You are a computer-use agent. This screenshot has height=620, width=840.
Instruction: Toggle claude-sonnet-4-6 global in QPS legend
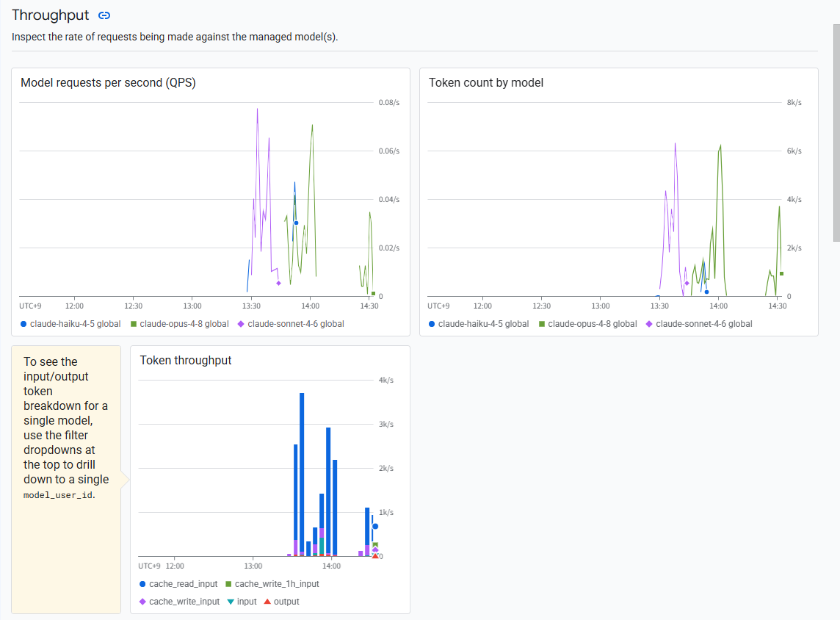click(x=291, y=324)
